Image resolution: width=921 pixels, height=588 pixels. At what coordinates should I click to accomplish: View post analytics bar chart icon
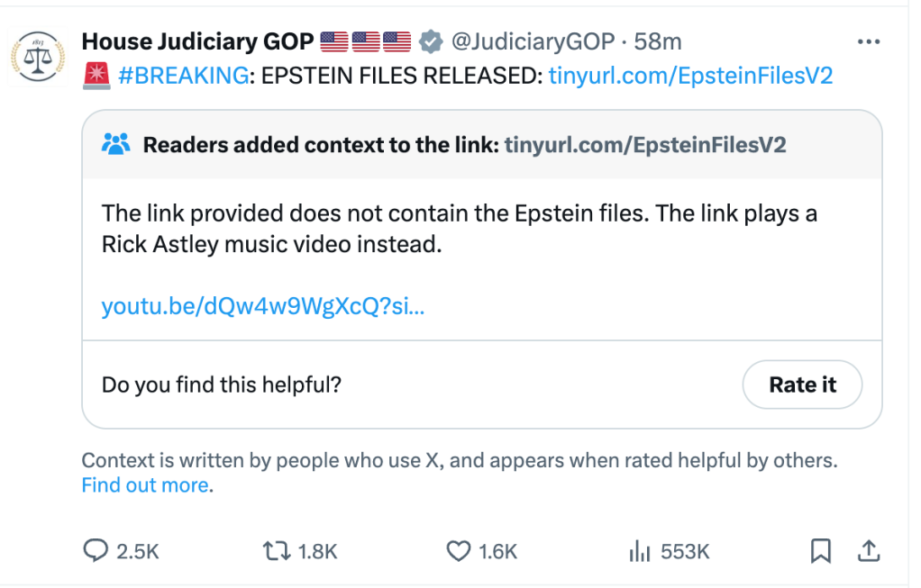tap(639, 550)
